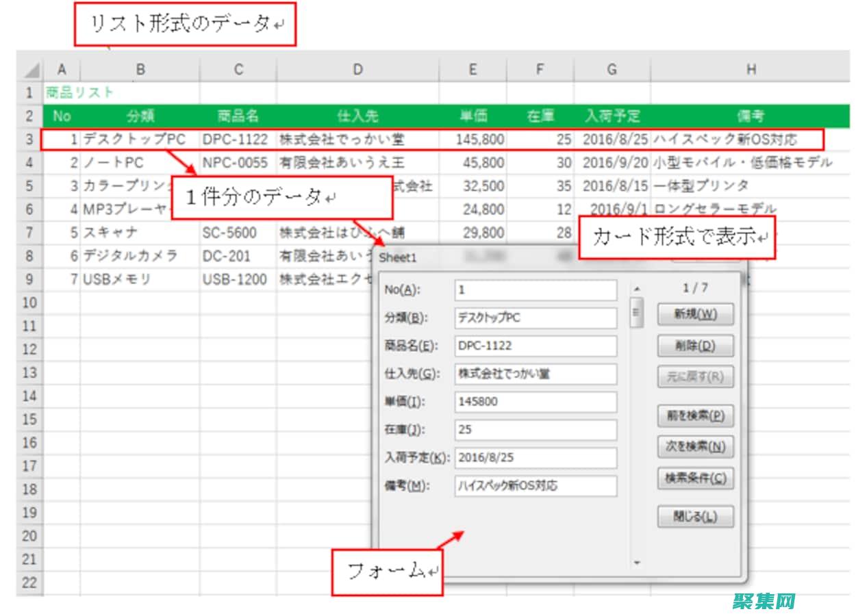Click the 閉じる(L) button to close form
This screenshot has width=856, height=616.
pyautogui.click(x=694, y=517)
